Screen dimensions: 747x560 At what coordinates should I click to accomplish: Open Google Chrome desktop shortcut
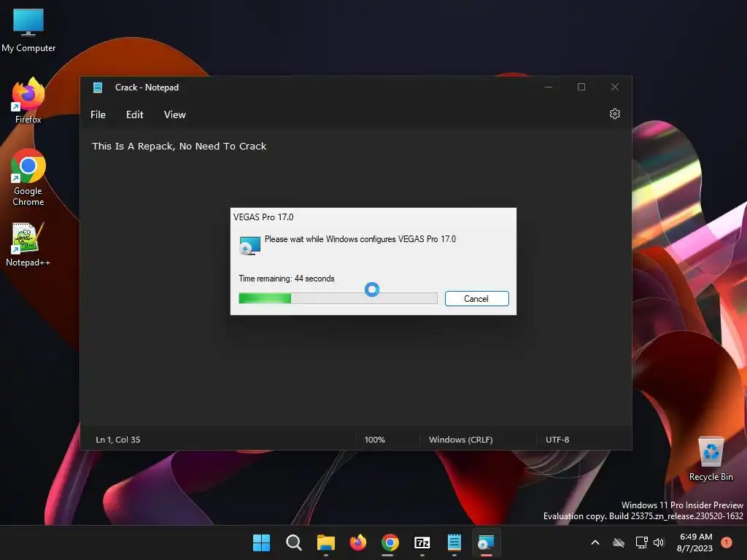click(28, 177)
